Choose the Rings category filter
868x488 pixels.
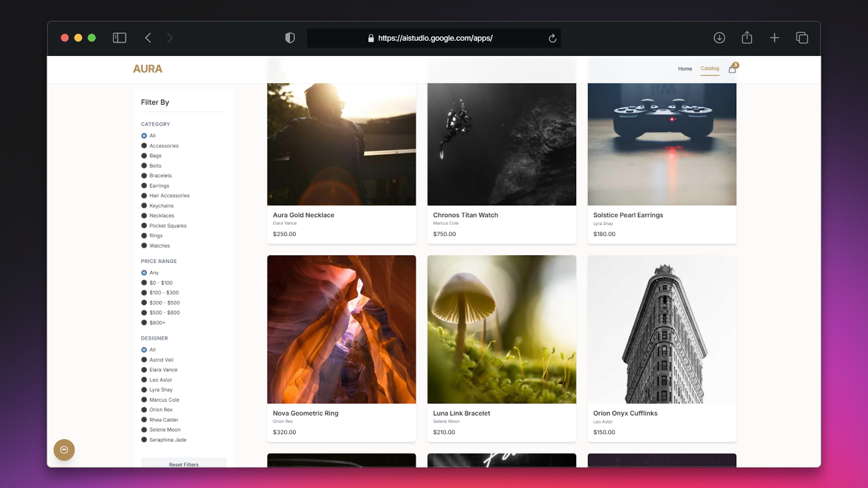click(144, 236)
